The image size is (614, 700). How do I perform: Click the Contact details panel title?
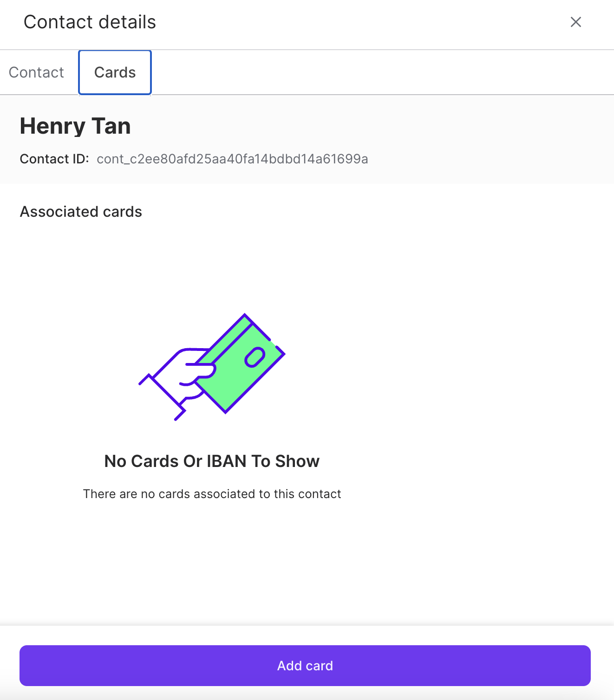click(90, 22)
